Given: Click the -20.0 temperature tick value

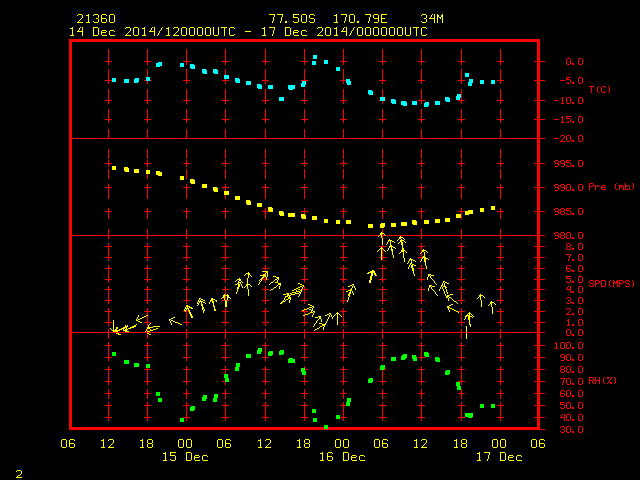Looking at the screenshot, I should tap(569, 139).
